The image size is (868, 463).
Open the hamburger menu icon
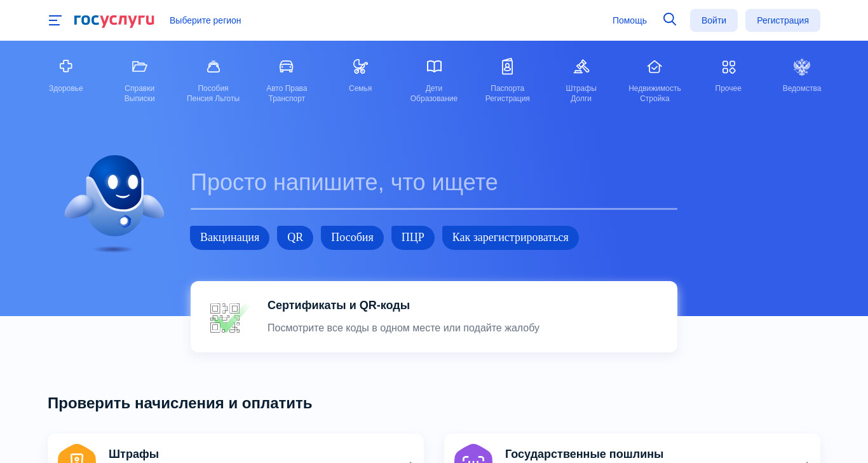click(x=55, y=20)
